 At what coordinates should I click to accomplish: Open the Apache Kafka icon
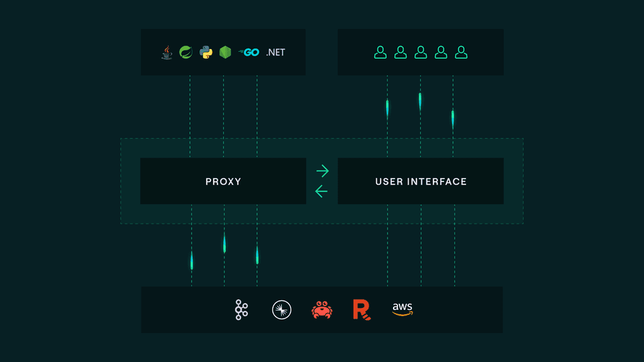click(241, 309)
